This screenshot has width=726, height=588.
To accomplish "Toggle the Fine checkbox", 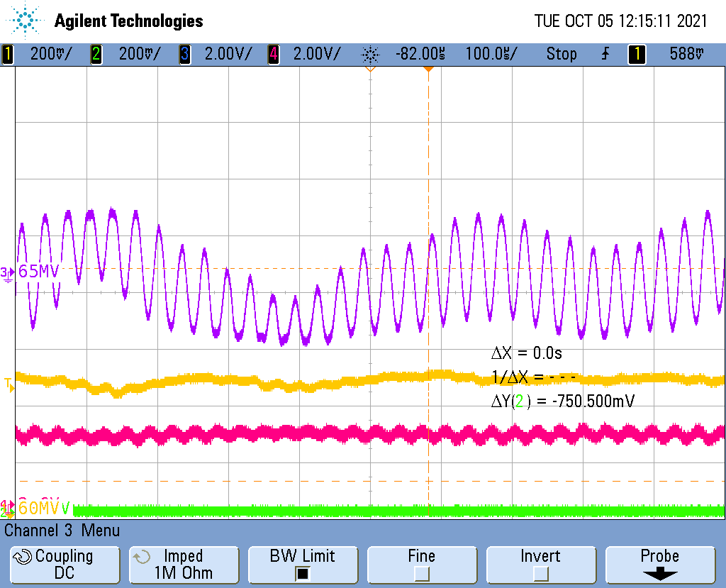I will (421, 574).
